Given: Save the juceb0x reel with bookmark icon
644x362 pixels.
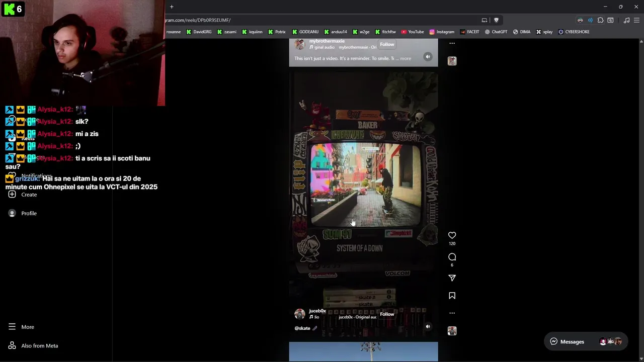Looking at the screenshot, I should pos(452,296).
